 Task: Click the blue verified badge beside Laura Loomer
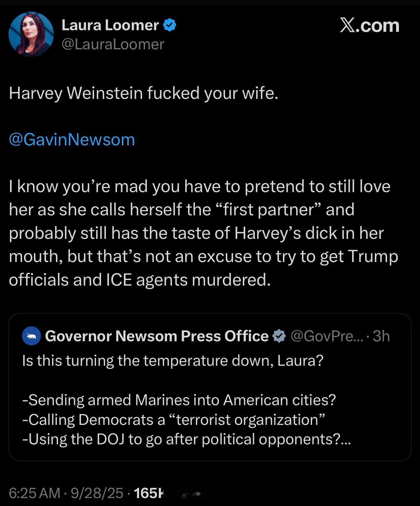[170, 25]
